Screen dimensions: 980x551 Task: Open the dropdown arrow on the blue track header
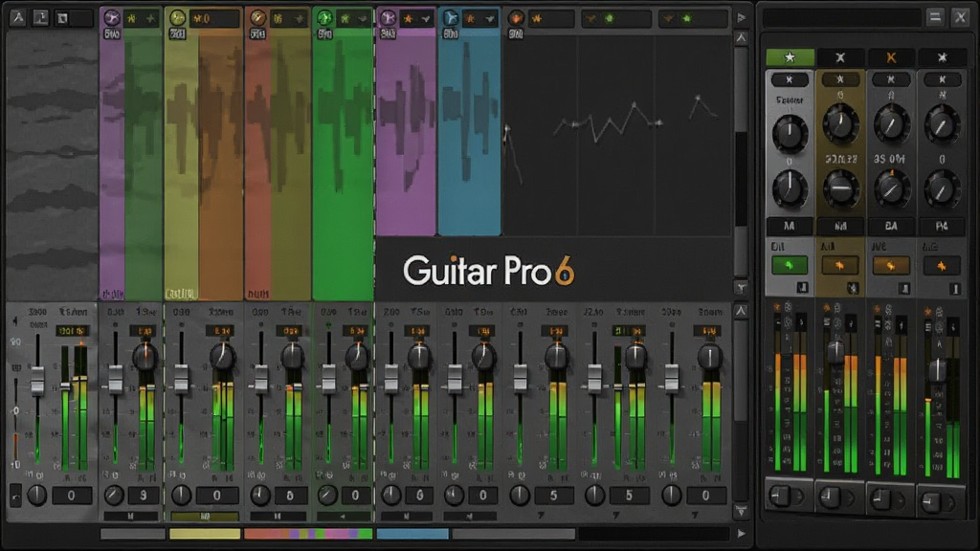pyautogui.click(x=489, y=19)
